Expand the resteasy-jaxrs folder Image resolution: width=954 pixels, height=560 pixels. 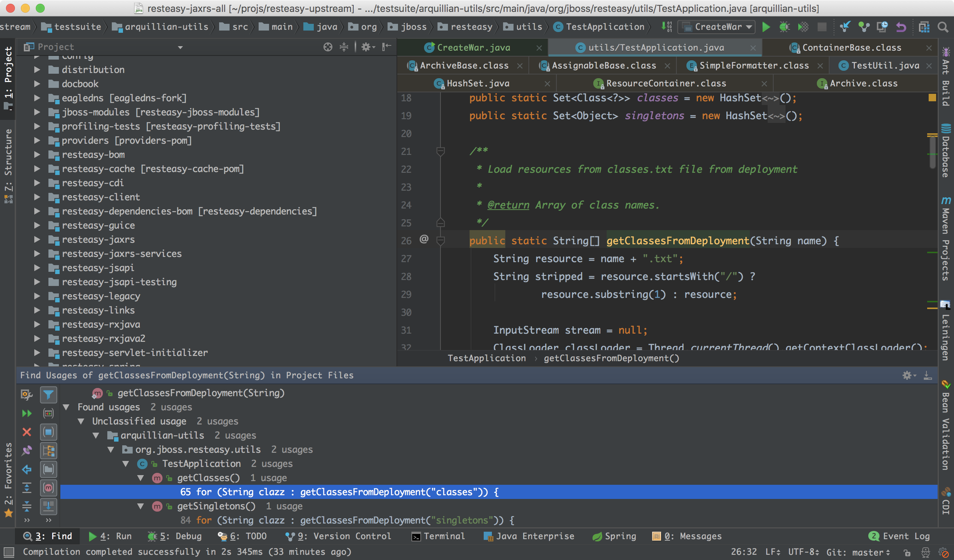[37, 239]
